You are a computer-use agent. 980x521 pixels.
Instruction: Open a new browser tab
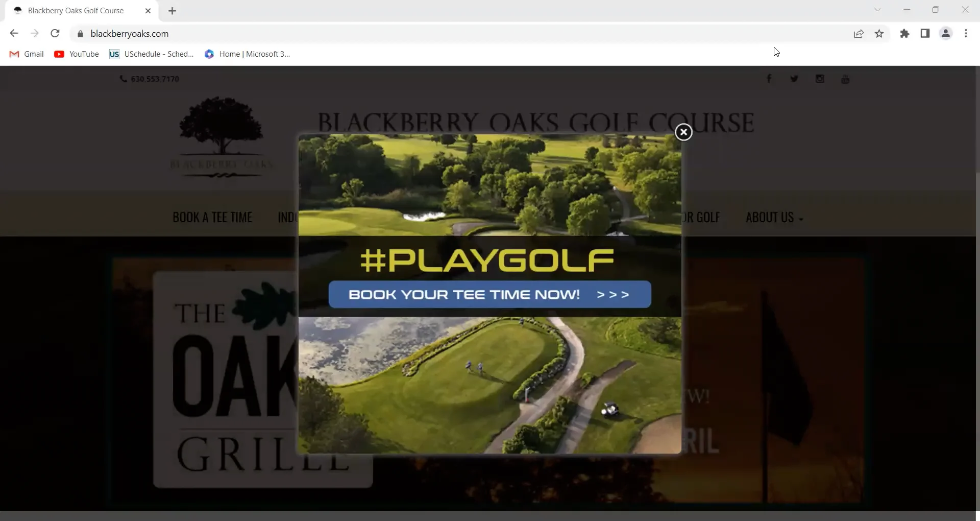pyautogui.click(x=173, y=11)
